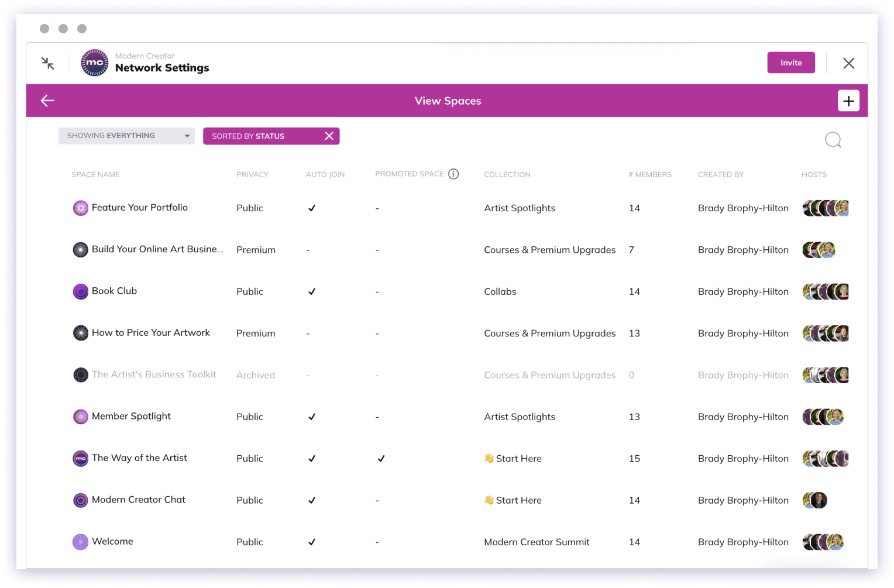Open the Showing Everything filter dropdown
Viewport: 894px width, 588px height.
[126, 136]
